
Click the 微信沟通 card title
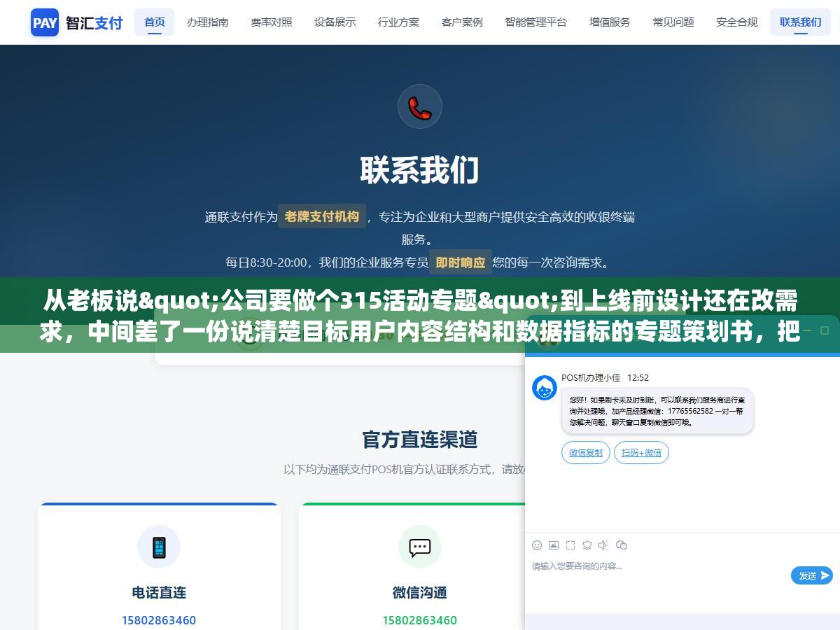tap(420, 592)
